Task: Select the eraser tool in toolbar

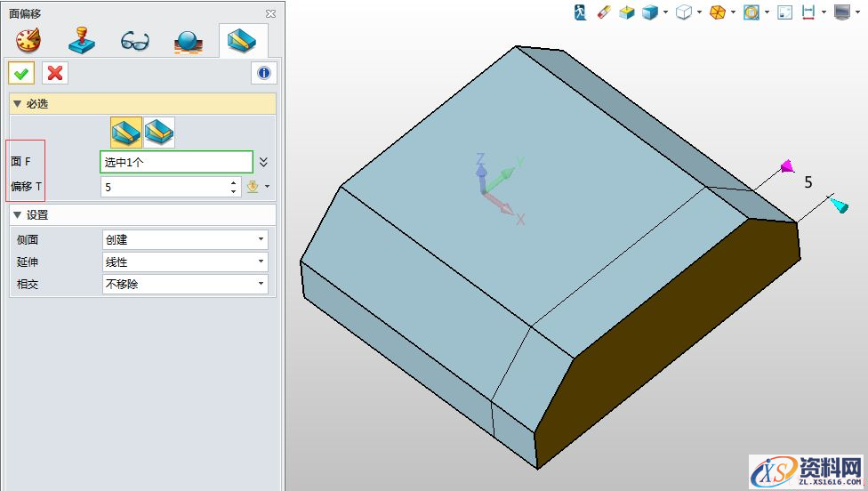Action: point(604,12)
